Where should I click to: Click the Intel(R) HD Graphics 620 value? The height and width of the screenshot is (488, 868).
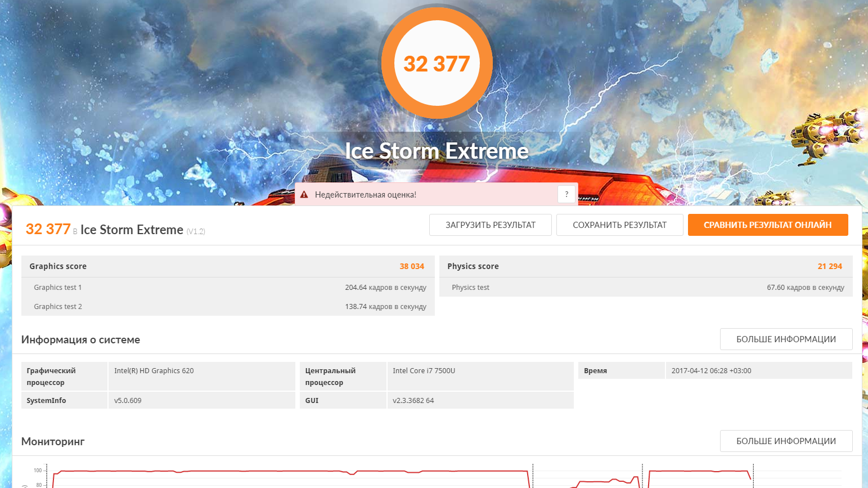154,370
